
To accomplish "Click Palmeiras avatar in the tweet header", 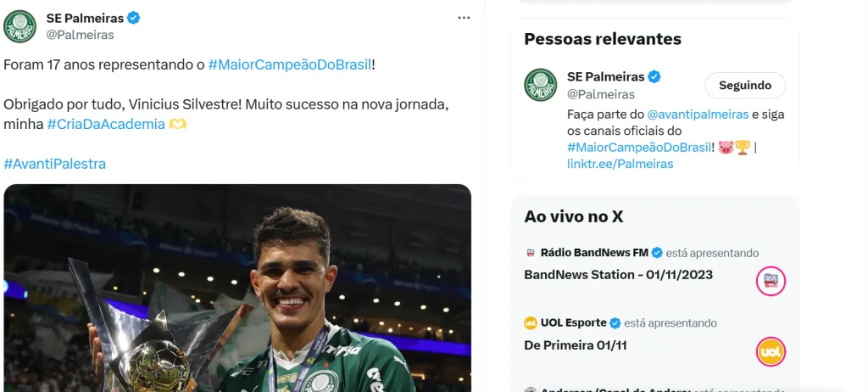I will pyautogui.click(x=19, y=26).
